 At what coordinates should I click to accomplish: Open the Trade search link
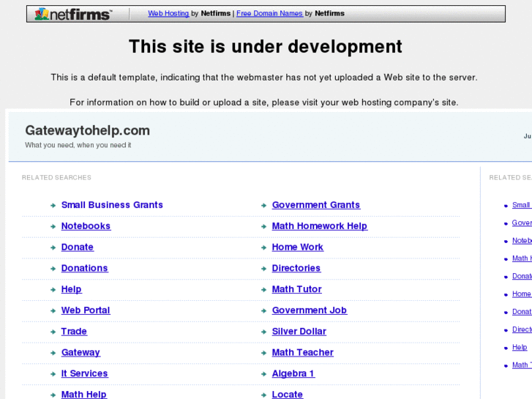tap(74, 331)
